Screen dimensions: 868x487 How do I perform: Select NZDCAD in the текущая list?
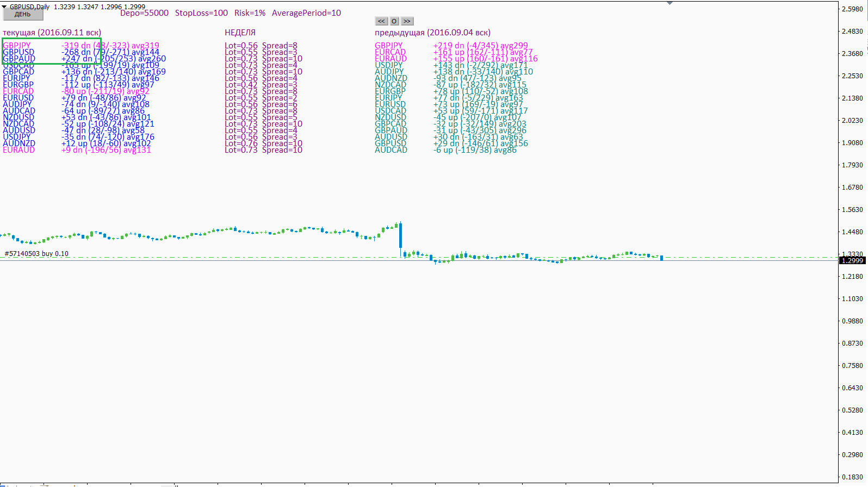(x=18, y=124)
